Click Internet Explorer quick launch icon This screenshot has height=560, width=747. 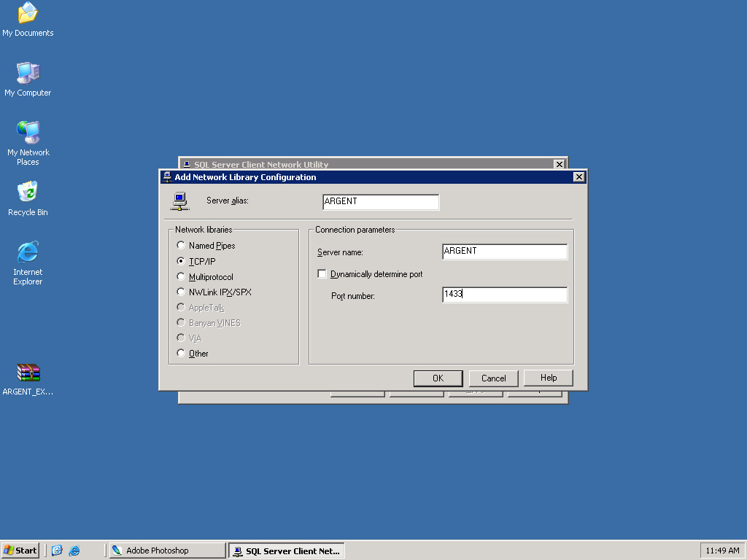74,551
